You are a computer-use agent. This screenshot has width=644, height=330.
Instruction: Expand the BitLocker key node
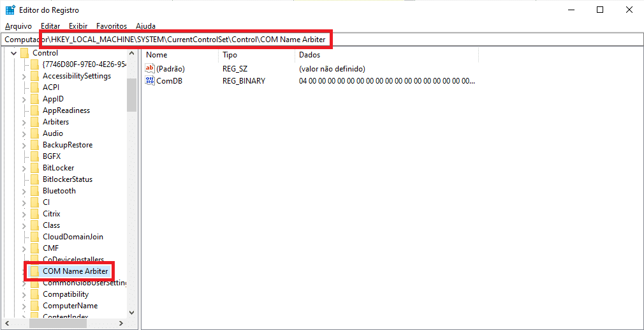click(24, 168)
